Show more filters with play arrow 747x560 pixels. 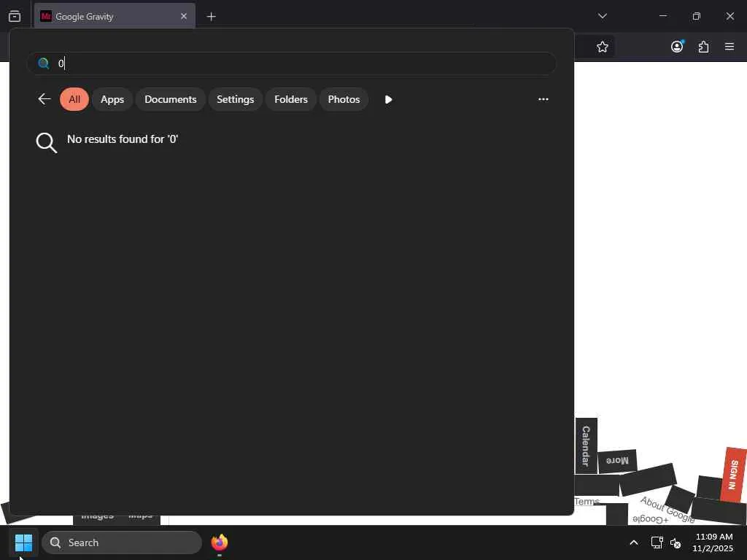[x=388, y=99]
